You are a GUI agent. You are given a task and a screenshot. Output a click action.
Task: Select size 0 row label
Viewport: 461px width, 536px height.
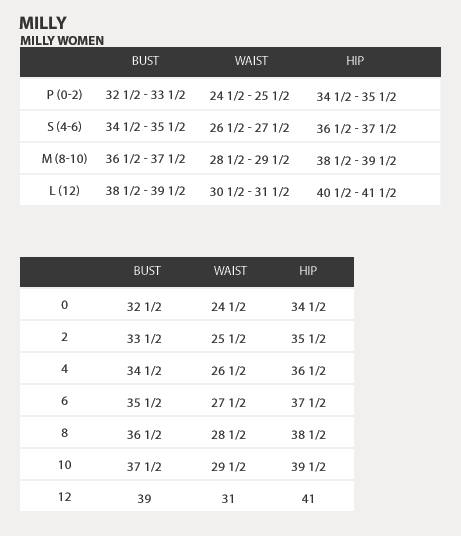point(64,305)
